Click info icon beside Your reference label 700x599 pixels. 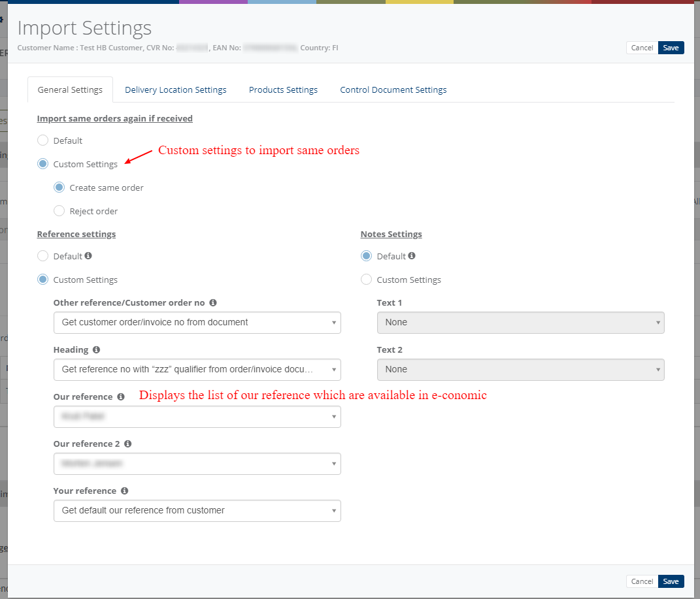coord(125,491)
